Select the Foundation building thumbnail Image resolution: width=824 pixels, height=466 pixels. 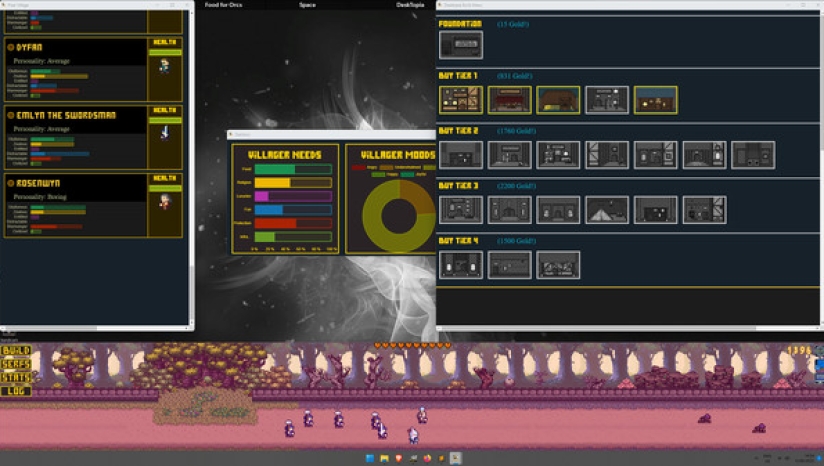pos(460,45)
